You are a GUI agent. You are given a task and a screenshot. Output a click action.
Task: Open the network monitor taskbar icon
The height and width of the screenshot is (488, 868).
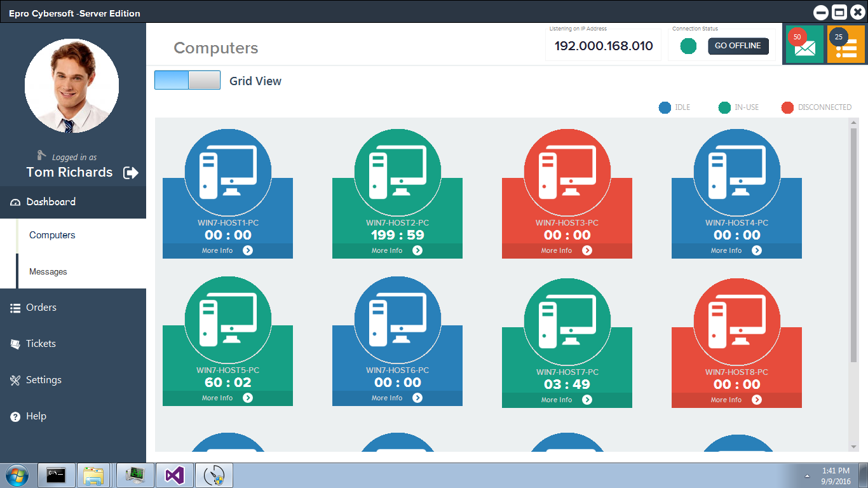[x=135, y=475]
